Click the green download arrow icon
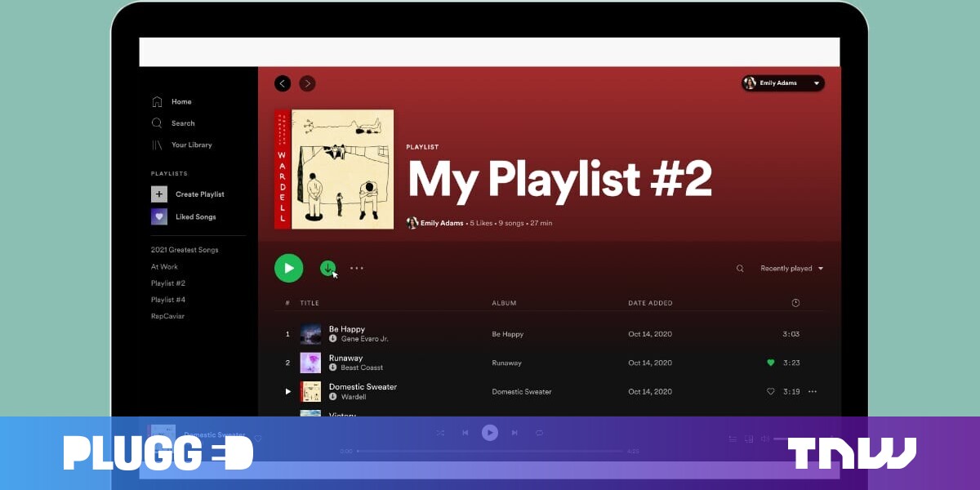The image size is (980, 490). [327, 268]
